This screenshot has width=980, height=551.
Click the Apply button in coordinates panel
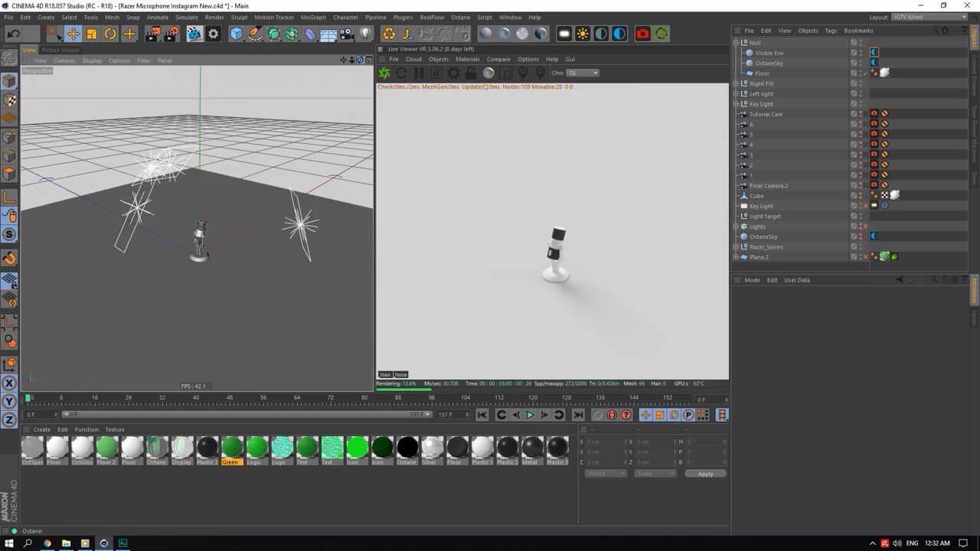(705, 474)
